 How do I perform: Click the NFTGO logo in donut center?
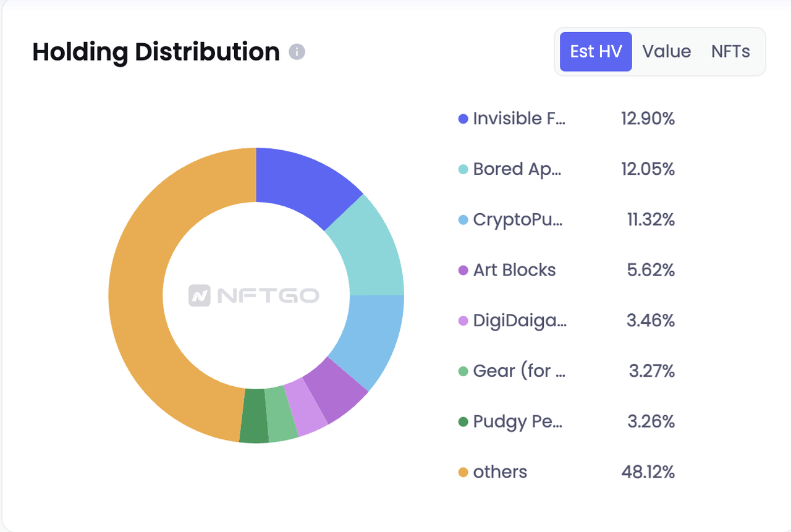[254, 295]
